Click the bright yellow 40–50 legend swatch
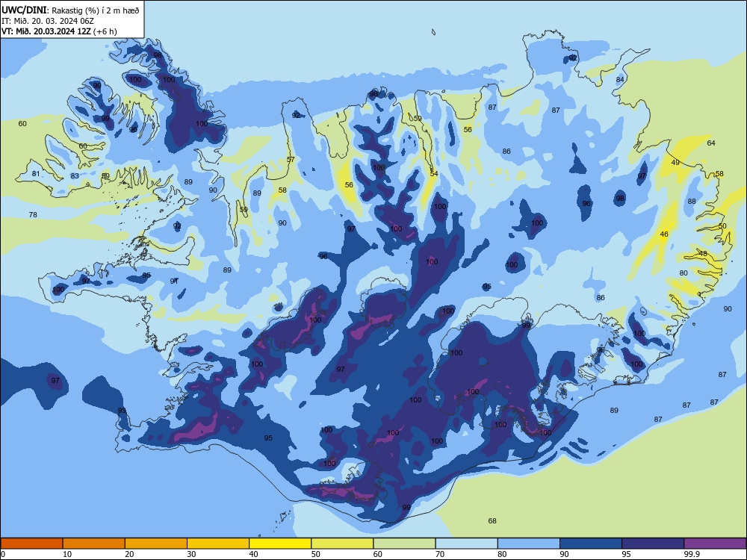747x560 pixels. (x=280, y=544)
